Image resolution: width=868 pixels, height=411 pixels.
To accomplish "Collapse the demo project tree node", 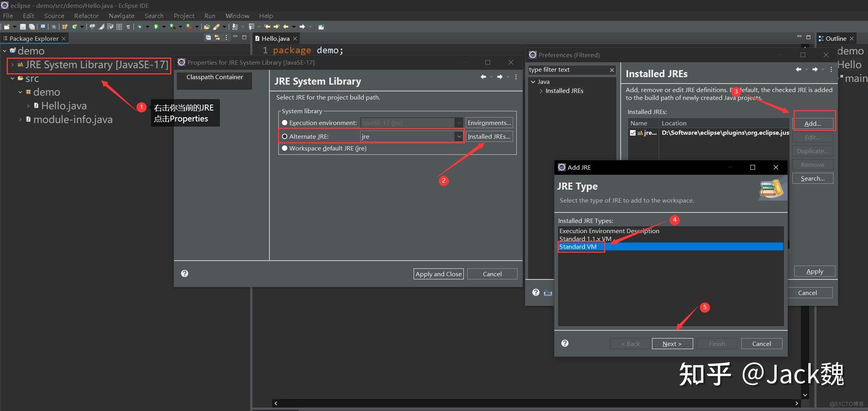I will [5, 51].
